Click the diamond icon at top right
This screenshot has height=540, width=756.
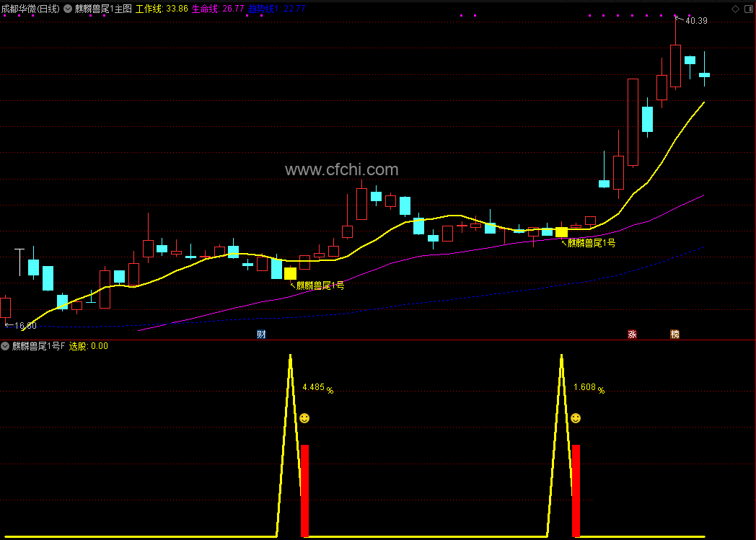point(735,9)
